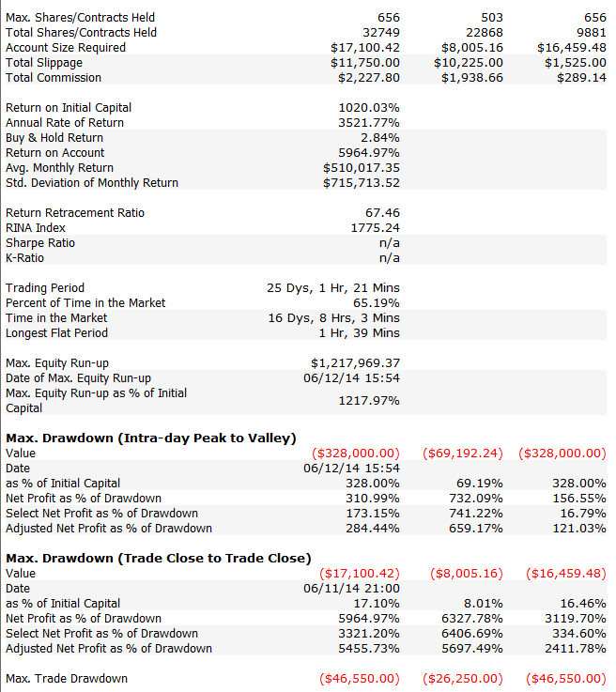The height and width of the screenshot is (692, 616).
Task: Click the Total Commission value $289.14
Action: pos(581,78)
